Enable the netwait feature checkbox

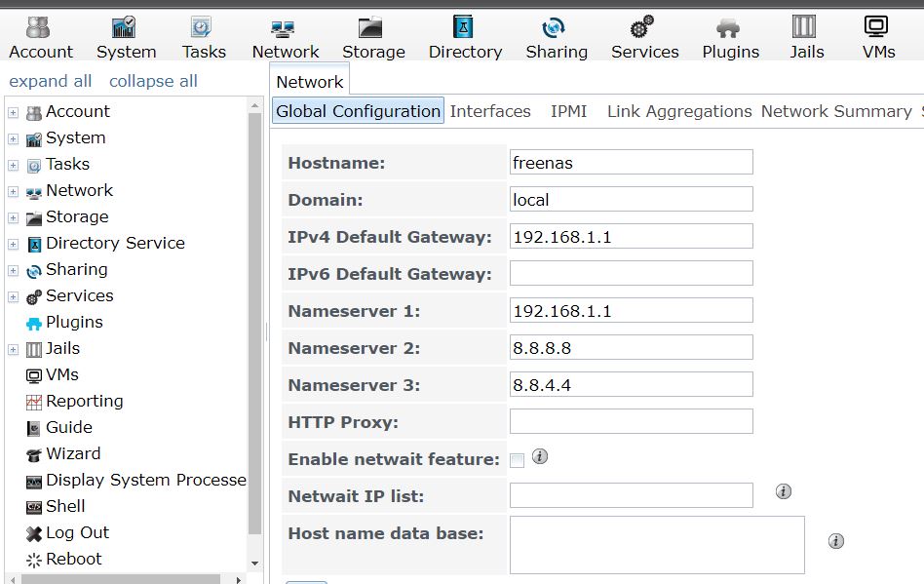point(518,460)
